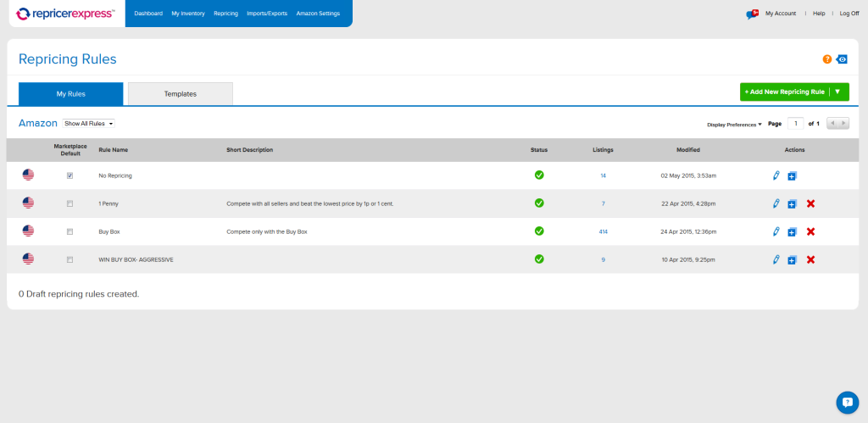
Task: Click US flag in 1 Penny row
Action: 28,203
